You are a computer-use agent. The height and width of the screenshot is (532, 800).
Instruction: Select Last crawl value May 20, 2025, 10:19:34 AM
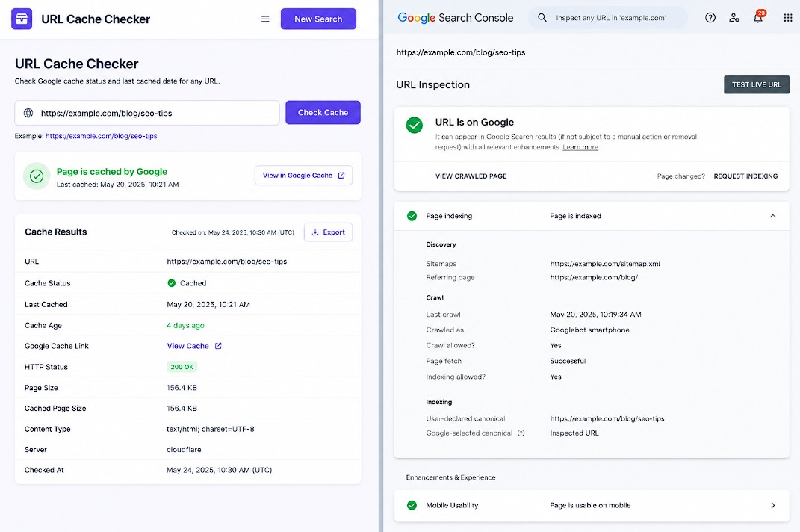tap(595, 315)
